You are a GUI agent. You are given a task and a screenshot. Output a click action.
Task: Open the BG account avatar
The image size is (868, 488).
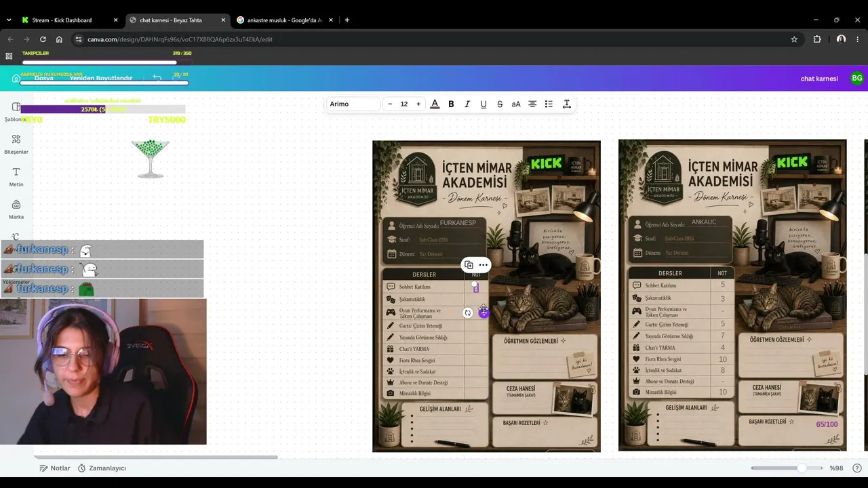pyautogui.click(x=857, y=78)
